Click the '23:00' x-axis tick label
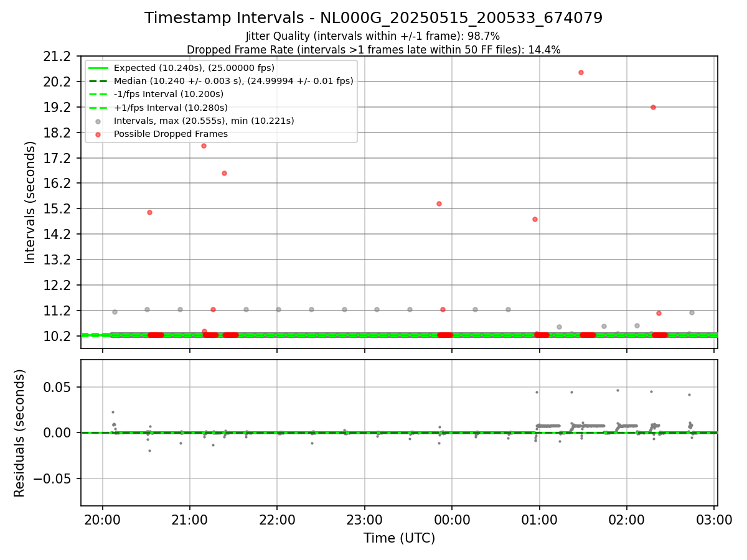 [x=365, y=520]
